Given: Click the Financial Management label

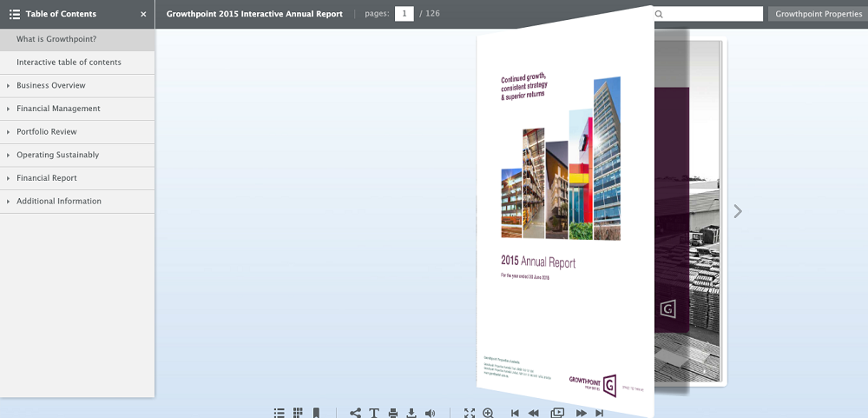Looking at the screenshot, I should pyautogui.click(x=58, y=109).
